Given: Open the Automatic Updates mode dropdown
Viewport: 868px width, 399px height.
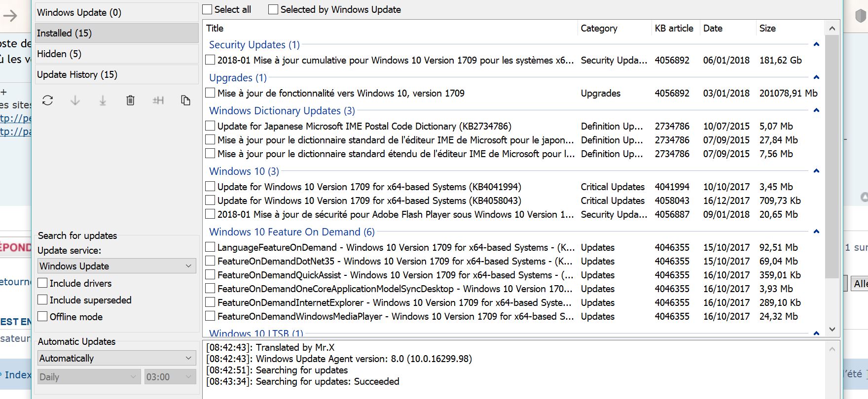Looking at the screenshot, I should click(x=117, y=358).
